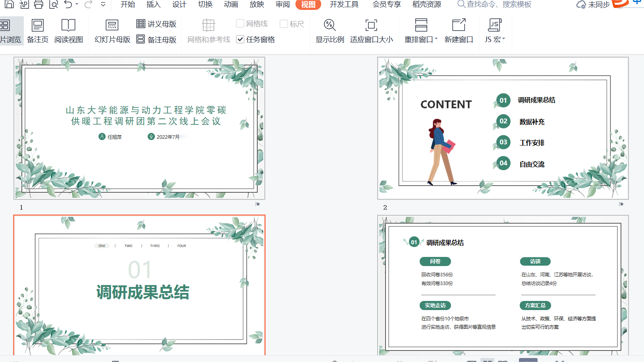The width and height of the screenshot is (644, 362).
Task: Open the Undo history dropdown arrow
Action: click(x=77, y=4)
